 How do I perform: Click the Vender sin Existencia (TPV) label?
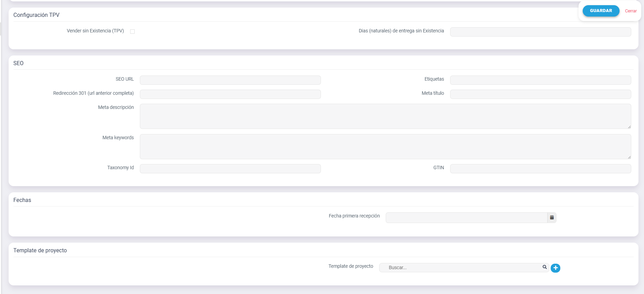[x=95, y=31]
